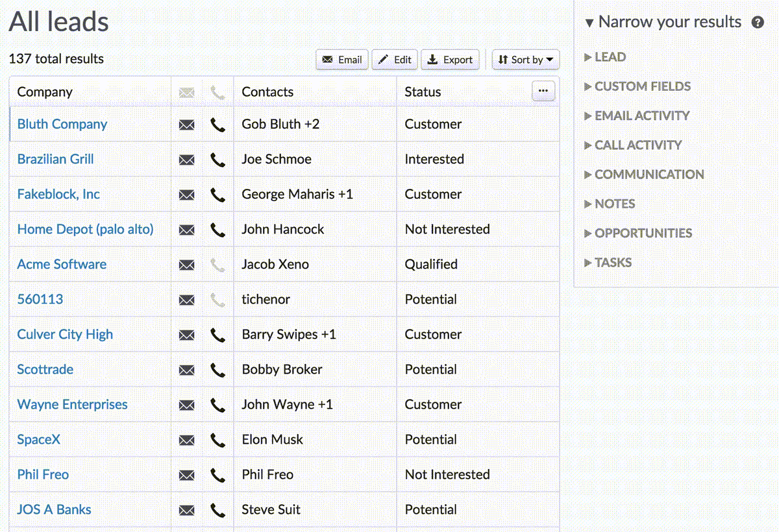Open the Fakeblock, Inc lead
This screenshot has width=779, height=532.
click(58, 194)
